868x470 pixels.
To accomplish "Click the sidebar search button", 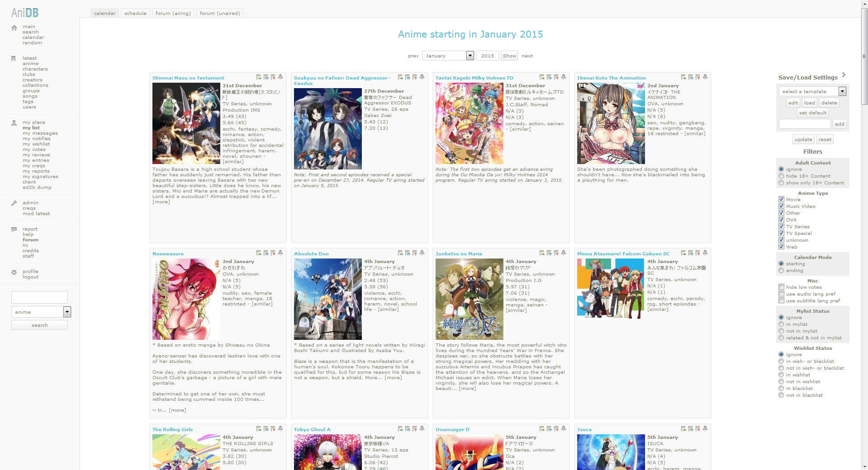I will point(39,325).
